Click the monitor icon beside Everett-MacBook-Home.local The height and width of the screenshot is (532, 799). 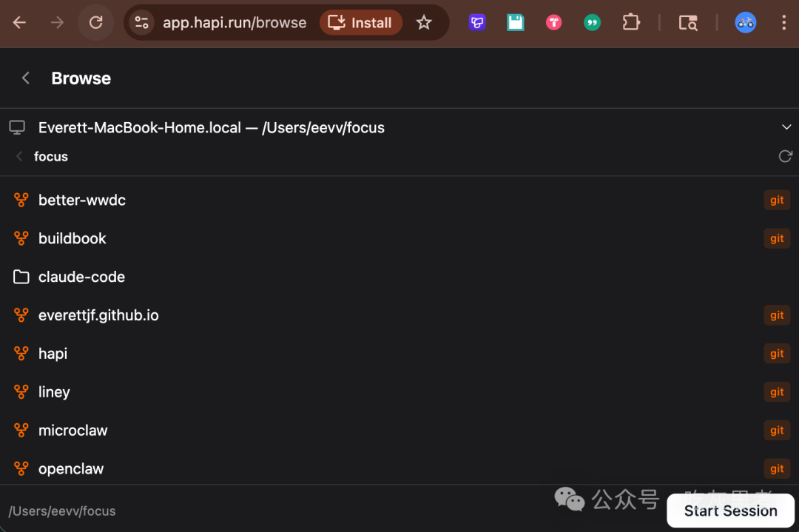click(17, 127)
